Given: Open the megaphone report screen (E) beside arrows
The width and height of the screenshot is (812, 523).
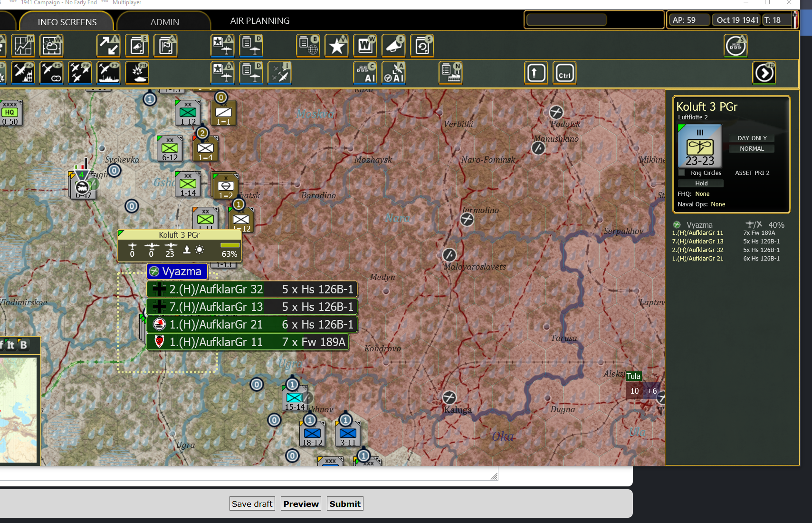Looking at the screenshot, I should 137,46.
